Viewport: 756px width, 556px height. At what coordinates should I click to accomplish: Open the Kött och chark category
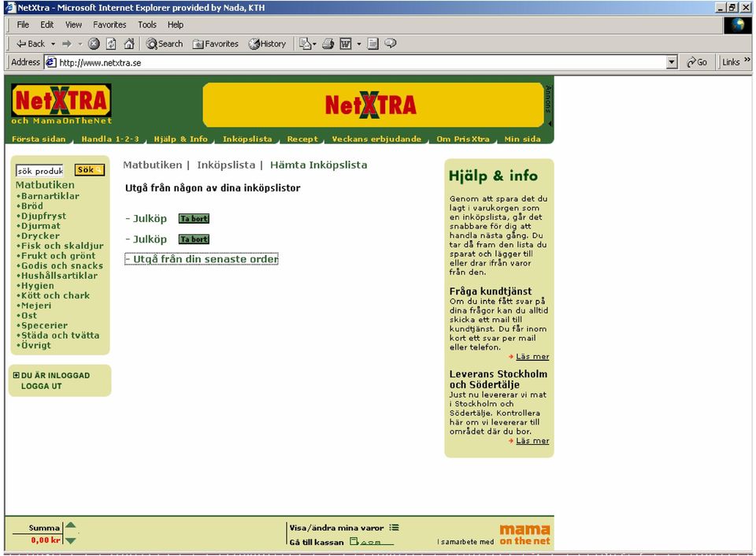pyautogui.click(x=55, y=295)
